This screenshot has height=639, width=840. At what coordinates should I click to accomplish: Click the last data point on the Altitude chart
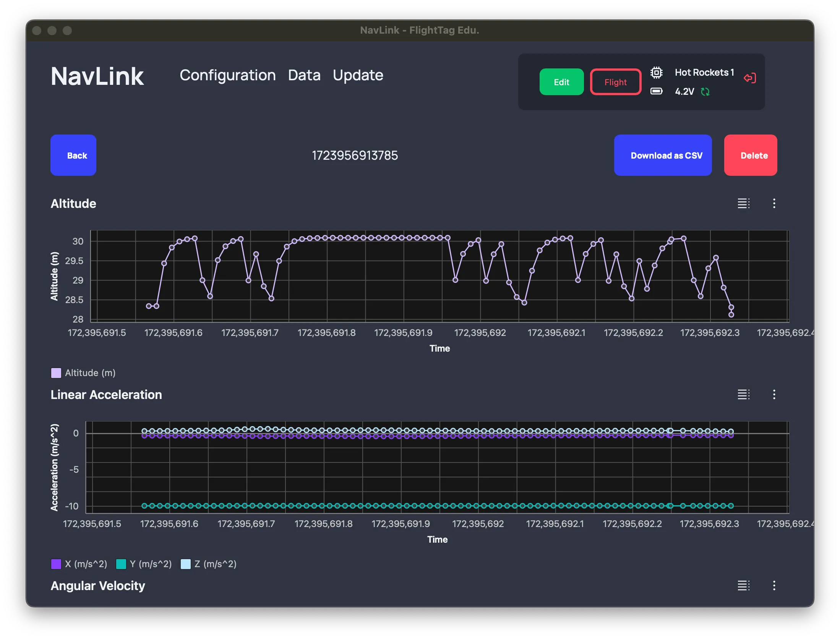pos(731,315)
